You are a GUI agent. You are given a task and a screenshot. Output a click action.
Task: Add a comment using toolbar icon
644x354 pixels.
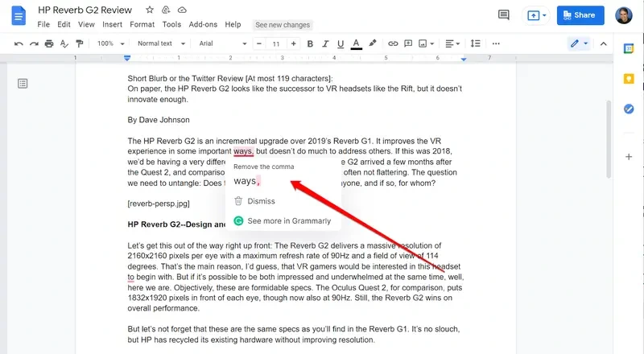(x=408, y=43)
